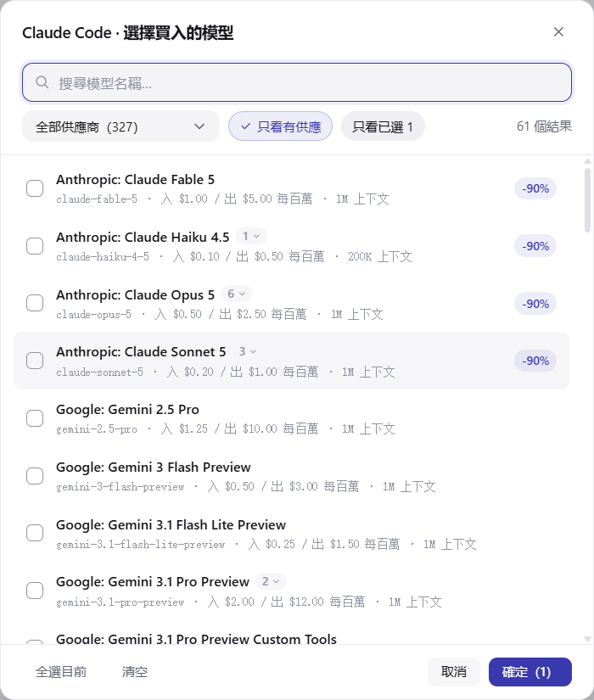The width and height of the screenshot is (594, 700).
Task: Click the -90% badge on Claude Fable 5
Action: [535, 188]
